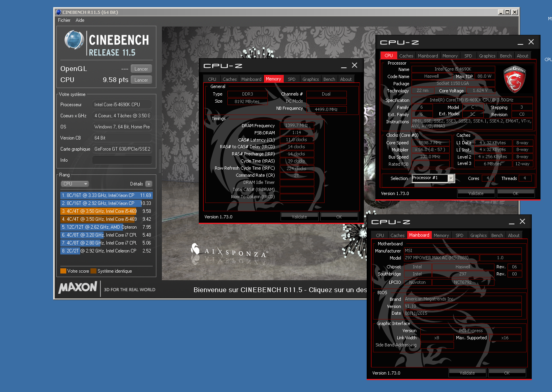Select ranking row with score 9.42

click(106, 219)
